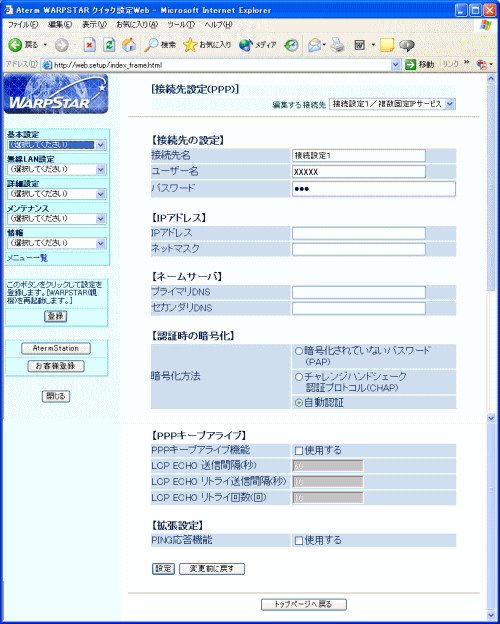Click the icon at far right of links bar
Screen dimensions: 500x624
[x=481, y=64]
